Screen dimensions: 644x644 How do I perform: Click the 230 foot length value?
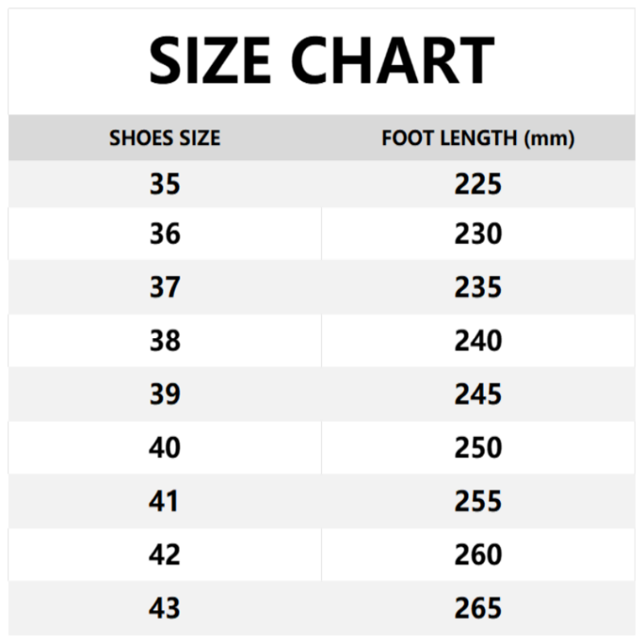coord(478,234)
